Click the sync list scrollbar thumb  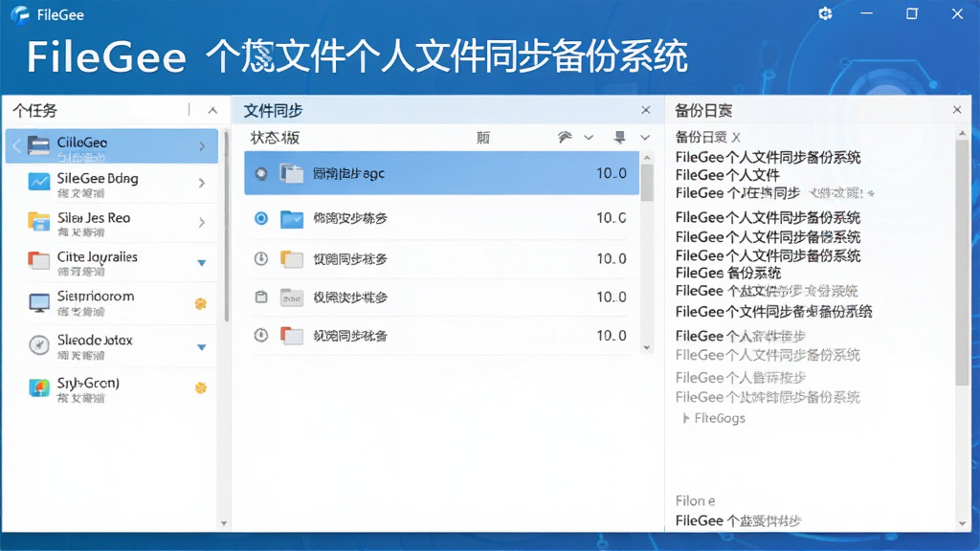647,183
